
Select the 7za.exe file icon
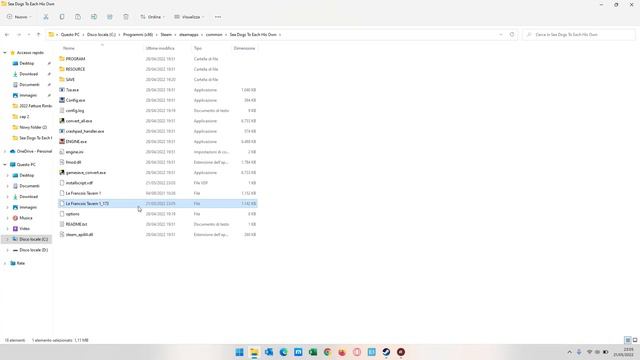coord(62,90)
